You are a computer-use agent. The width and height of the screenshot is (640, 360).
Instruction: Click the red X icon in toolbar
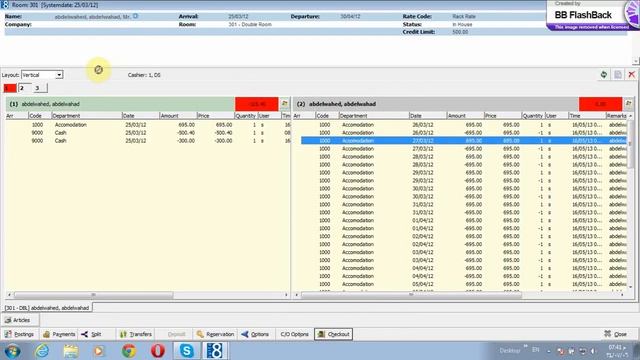631,75
